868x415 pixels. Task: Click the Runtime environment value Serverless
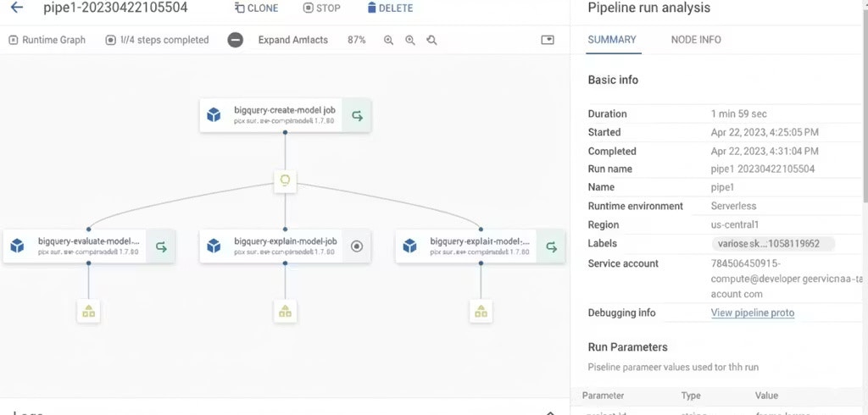(x=733, y=206)
